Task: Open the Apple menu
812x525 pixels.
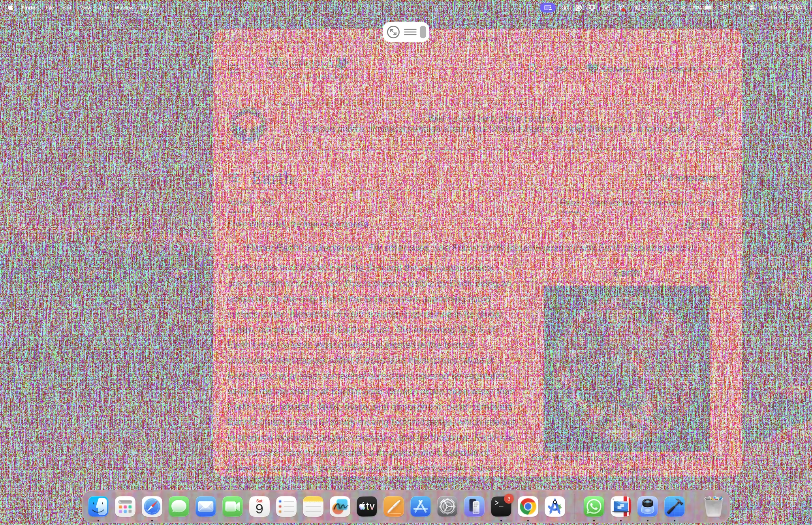Action: tap(11, 8)
